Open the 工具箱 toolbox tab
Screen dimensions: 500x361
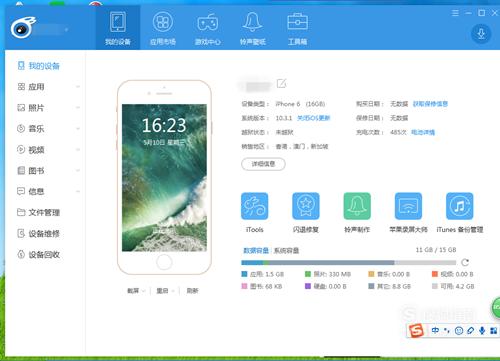(x=297, y=28)
